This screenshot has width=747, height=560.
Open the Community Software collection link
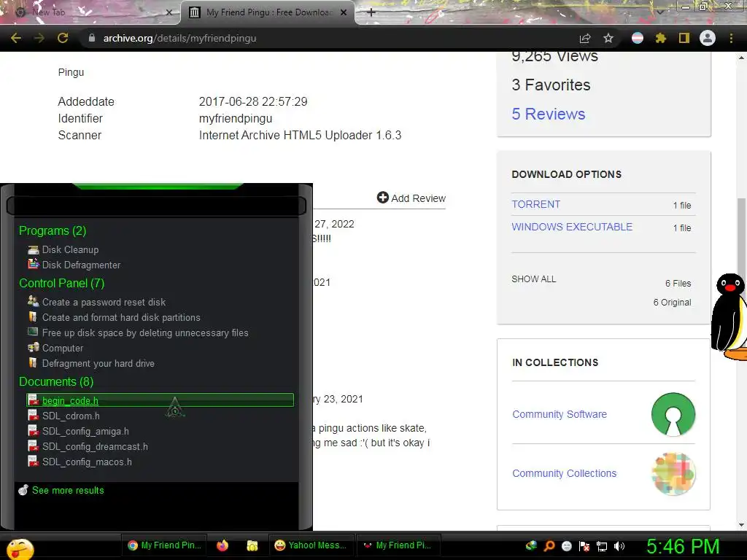pos(560,414)
